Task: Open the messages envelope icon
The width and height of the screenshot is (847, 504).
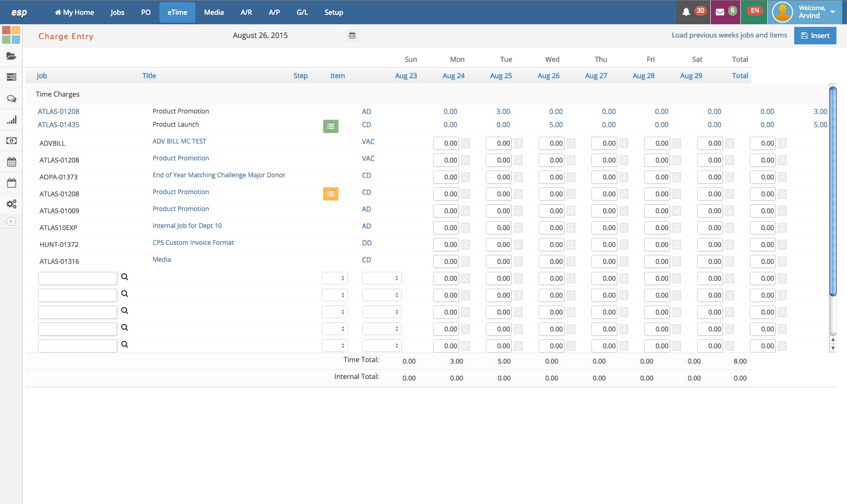Action: tap(720, 12)
